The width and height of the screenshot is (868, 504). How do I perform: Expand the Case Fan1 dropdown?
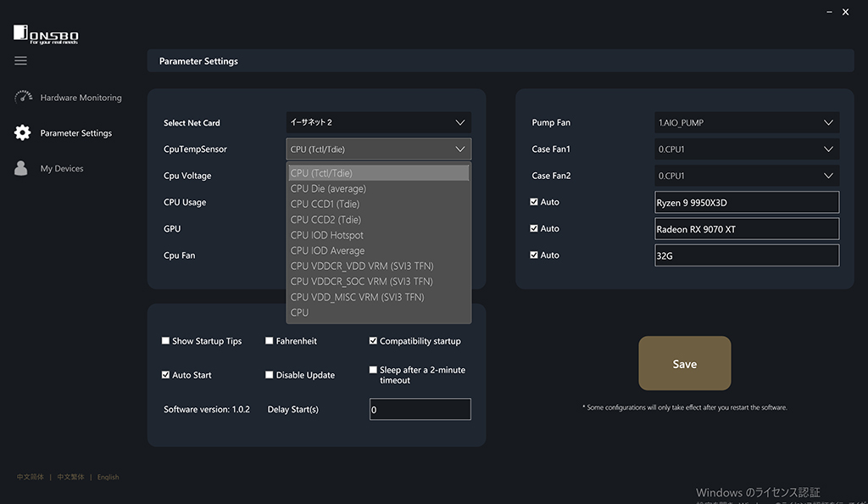tap(747, 149)
